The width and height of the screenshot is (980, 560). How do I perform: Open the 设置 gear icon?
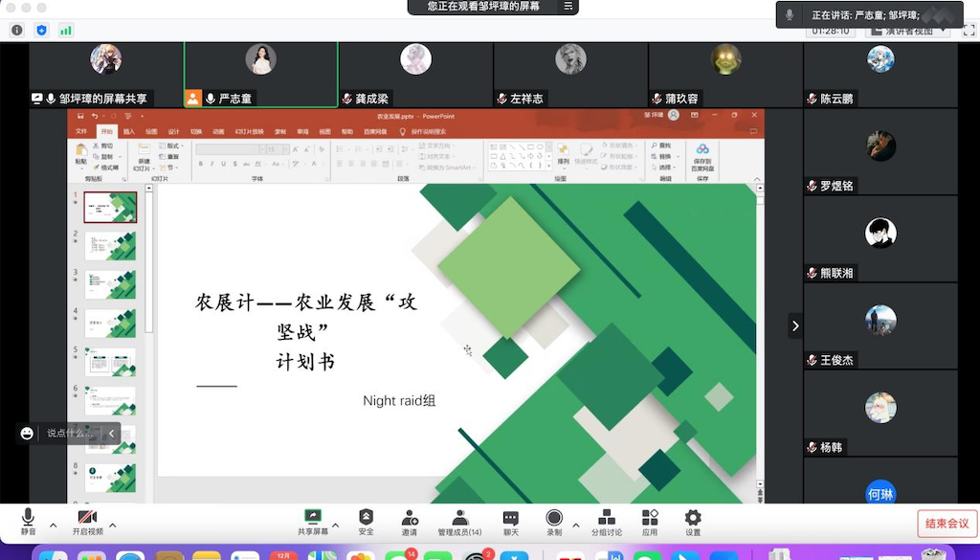click(x=693, y=517)
